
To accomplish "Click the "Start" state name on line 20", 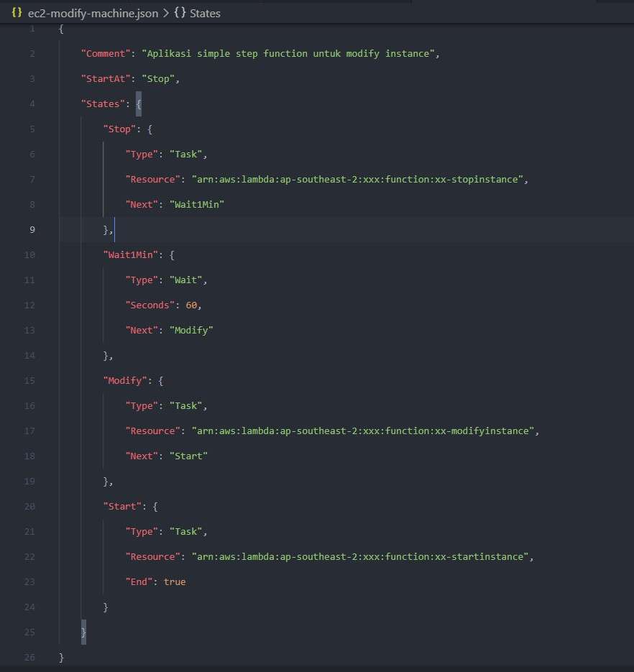I will coord(124,506).
